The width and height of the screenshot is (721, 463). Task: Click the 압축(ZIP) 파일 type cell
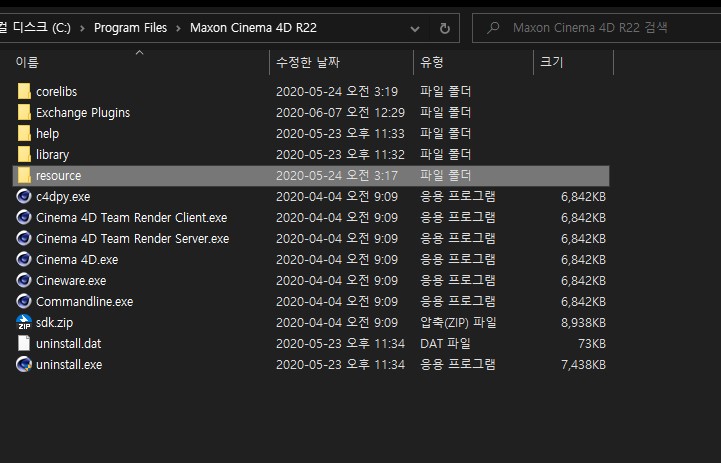458,323
